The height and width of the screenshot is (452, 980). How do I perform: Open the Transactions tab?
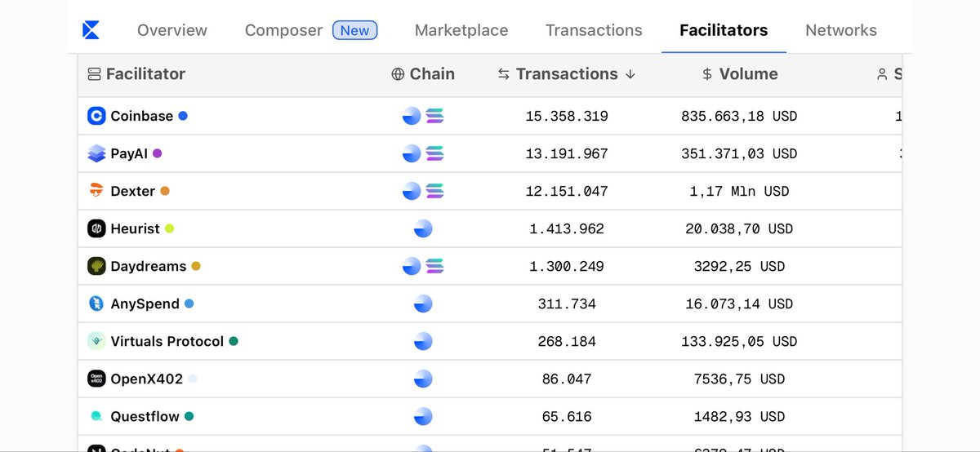[594, 30]
